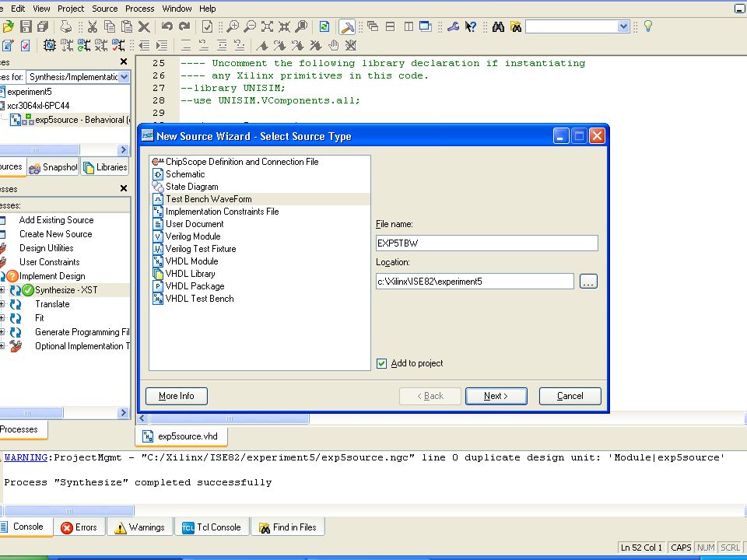Image resolution: width=747 pixels, height=560 pixels.
Task: Click the split window vertically icon
Action: (x=409, y=26)
